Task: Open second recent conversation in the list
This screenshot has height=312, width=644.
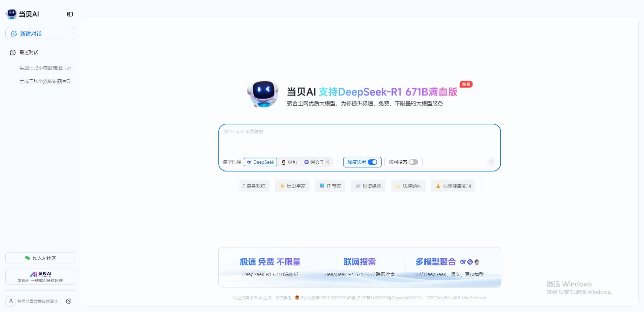Action: coord(45,81)
